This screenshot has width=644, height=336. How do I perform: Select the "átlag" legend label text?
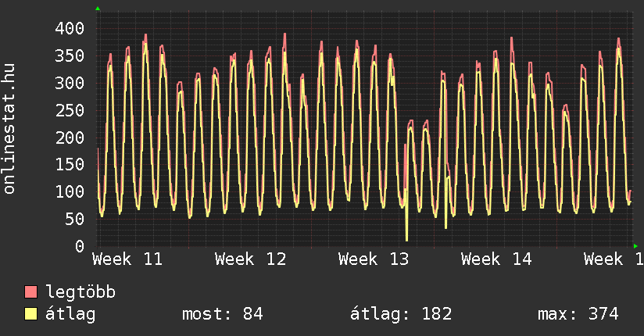tap(70, 314)
